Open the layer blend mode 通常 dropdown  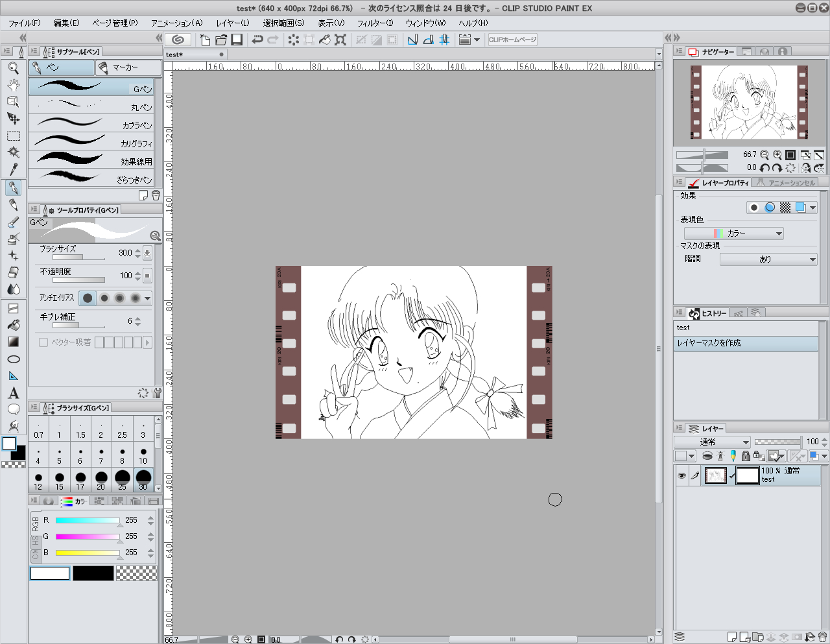[712, 442]
